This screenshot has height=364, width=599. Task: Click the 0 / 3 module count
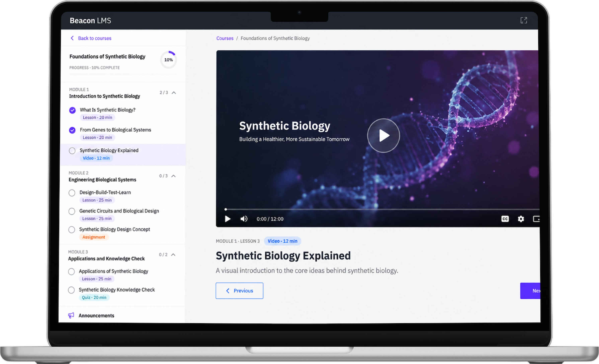click(x=163, y=176)
